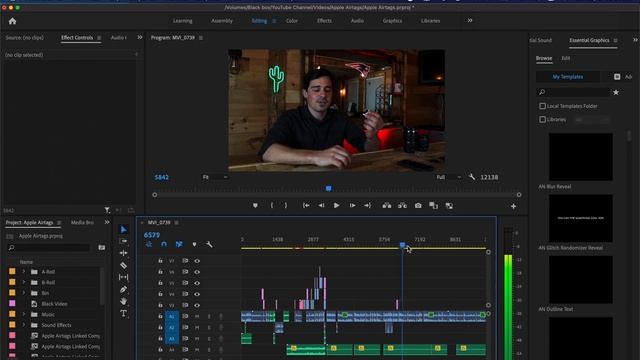Enable the Libraries checkbox
640x360 pixels.
[542, 120]
